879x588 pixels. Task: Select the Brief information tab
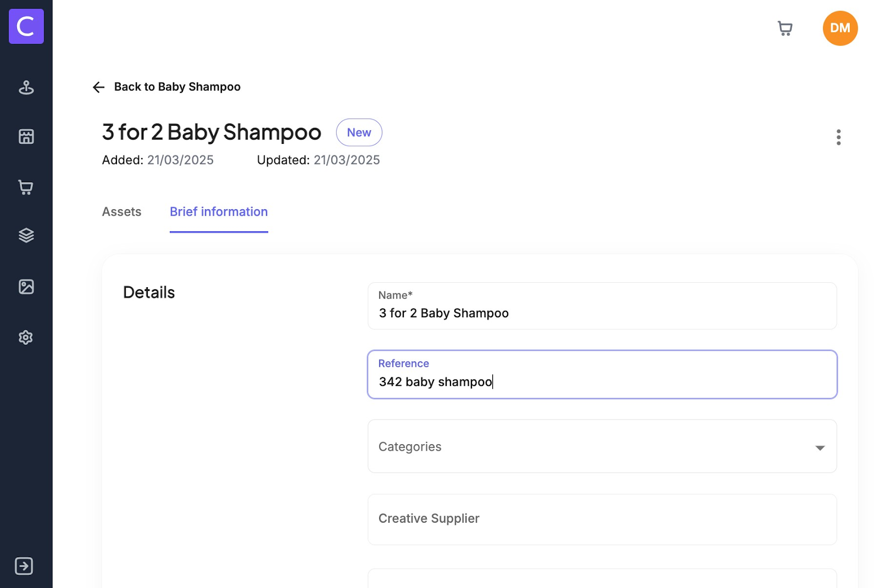[219, 212]
